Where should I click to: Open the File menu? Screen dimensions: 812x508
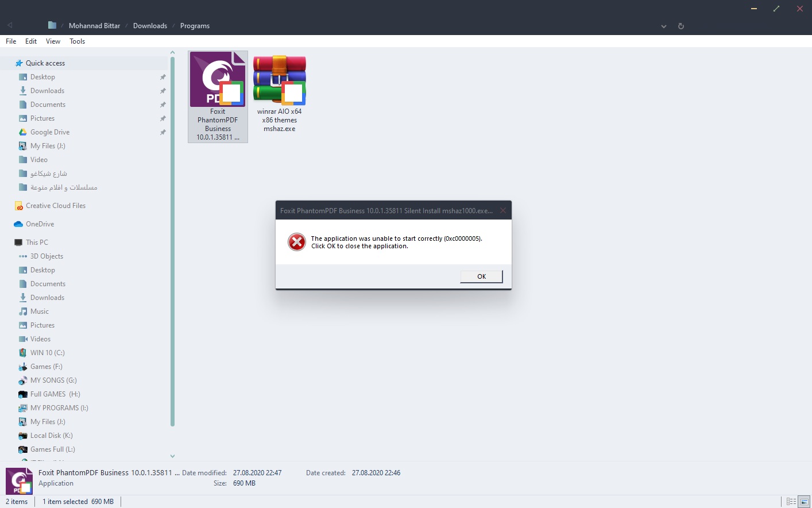tap(11, 41)
